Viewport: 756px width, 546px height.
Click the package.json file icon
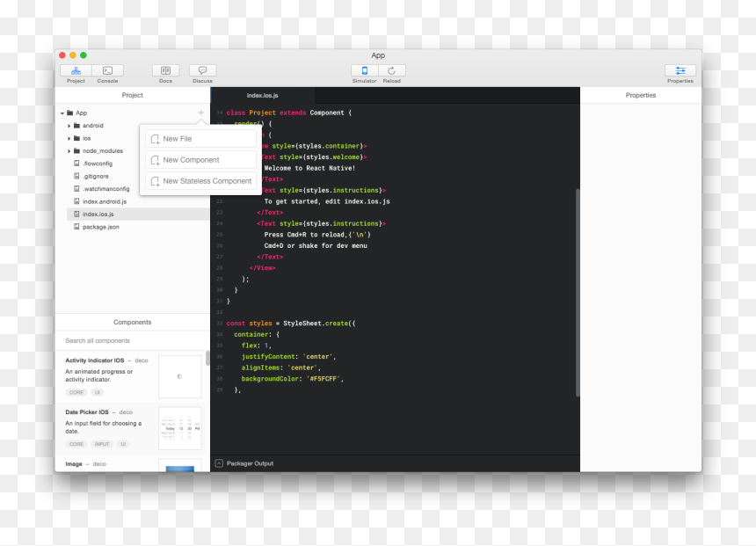[76, 227]
